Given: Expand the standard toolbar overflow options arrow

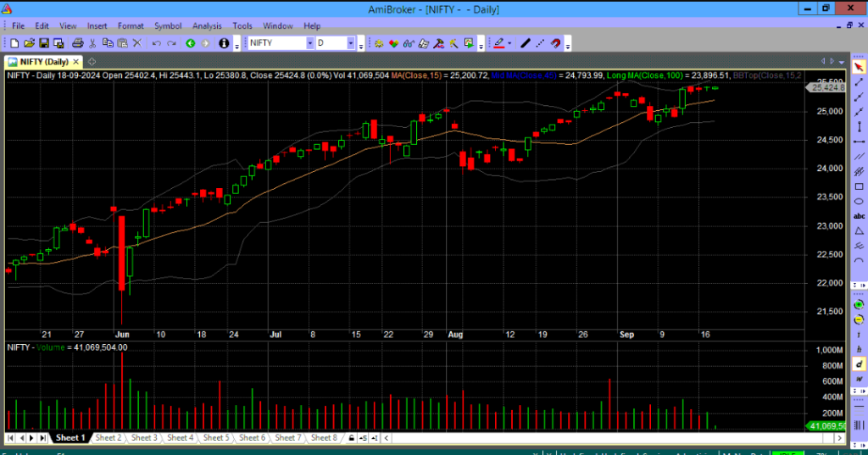Looking at the screenshot, I should coord(237,45).
